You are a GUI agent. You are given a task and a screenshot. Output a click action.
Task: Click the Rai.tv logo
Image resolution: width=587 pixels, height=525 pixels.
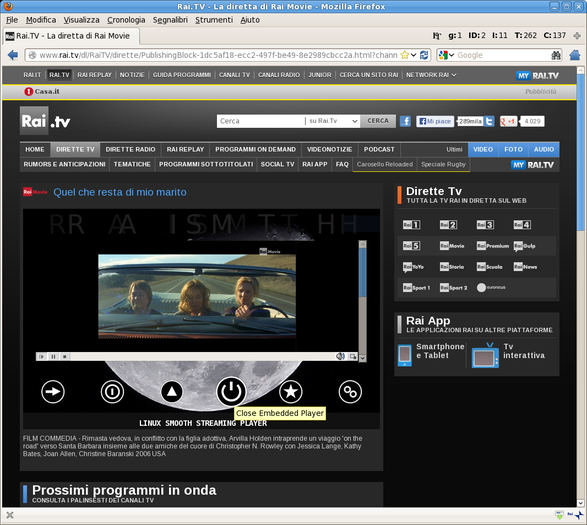pos(45,121)
